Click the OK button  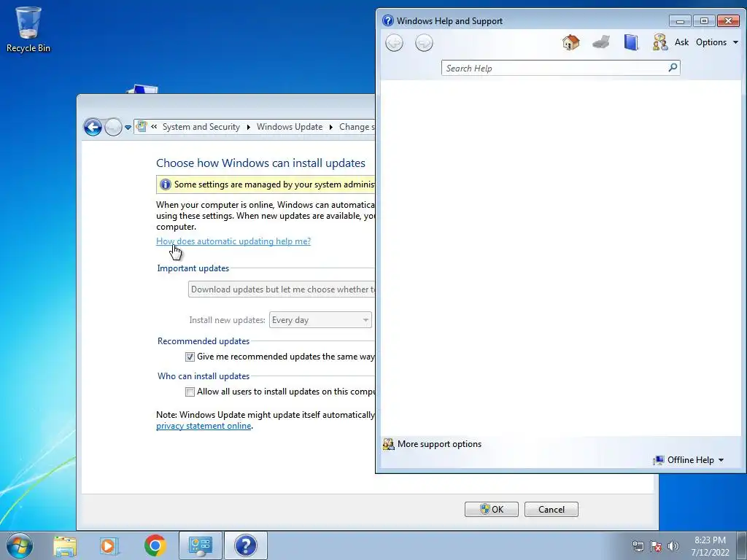tap(491, 509)
